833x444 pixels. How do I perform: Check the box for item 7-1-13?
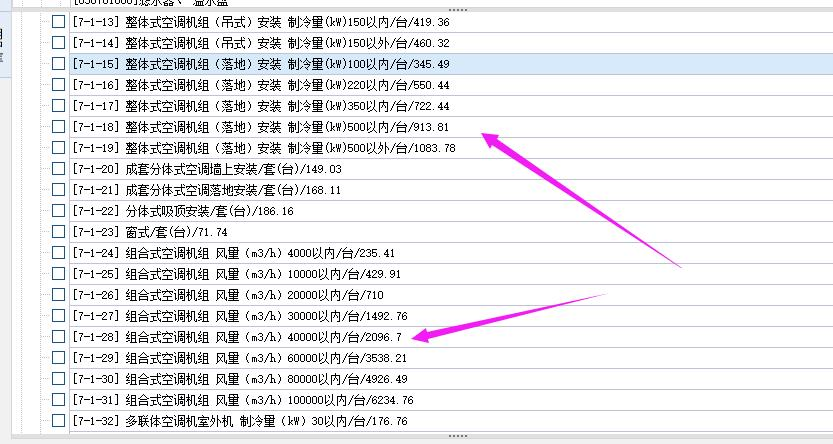(x=58, y=22)
